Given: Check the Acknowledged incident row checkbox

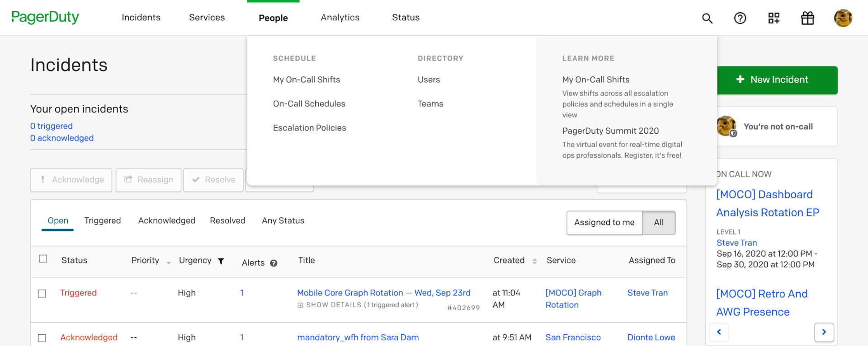Looking at the screenshot, I should (42, 338).
